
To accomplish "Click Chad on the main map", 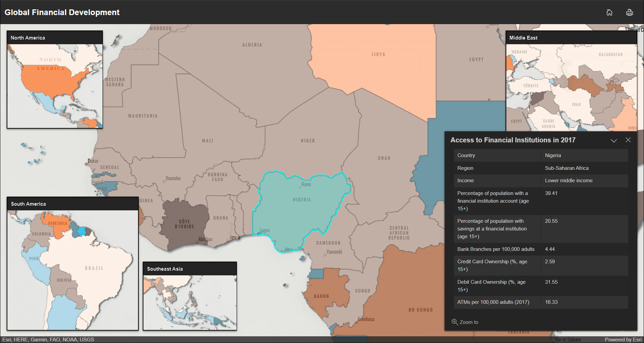I will [x=385, y=157].
